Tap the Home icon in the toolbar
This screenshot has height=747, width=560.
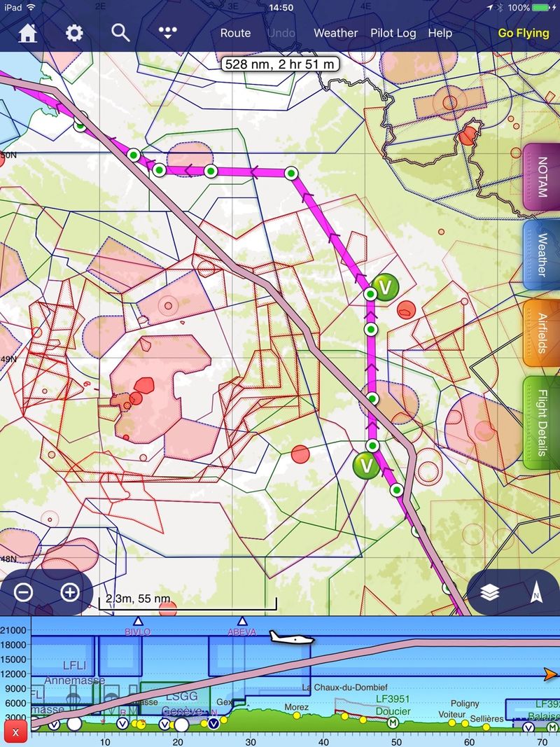coord(28,33)
